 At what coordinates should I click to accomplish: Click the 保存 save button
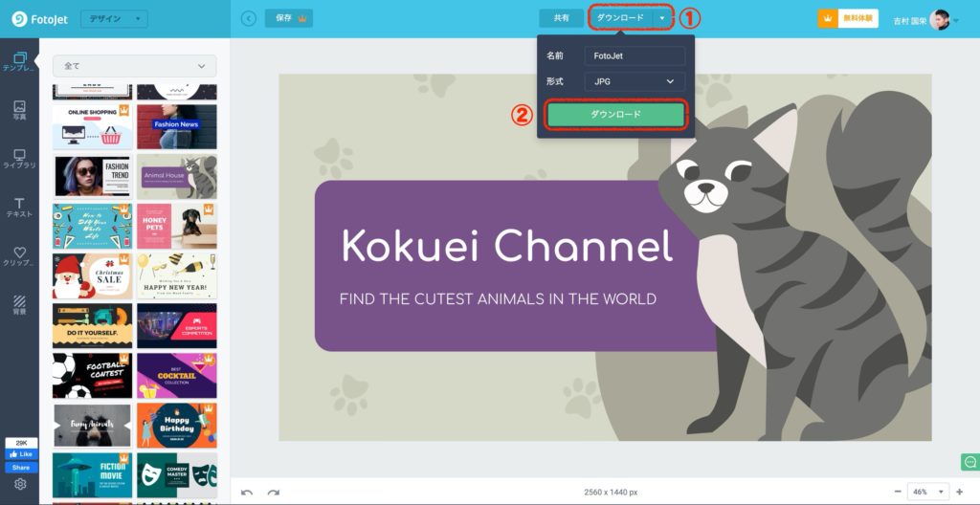289,18
